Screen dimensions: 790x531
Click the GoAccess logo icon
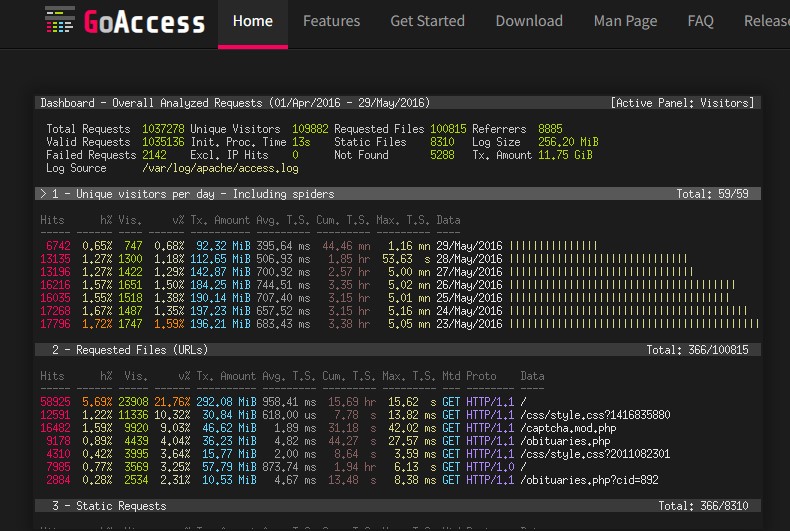click(x=59, y=20)
